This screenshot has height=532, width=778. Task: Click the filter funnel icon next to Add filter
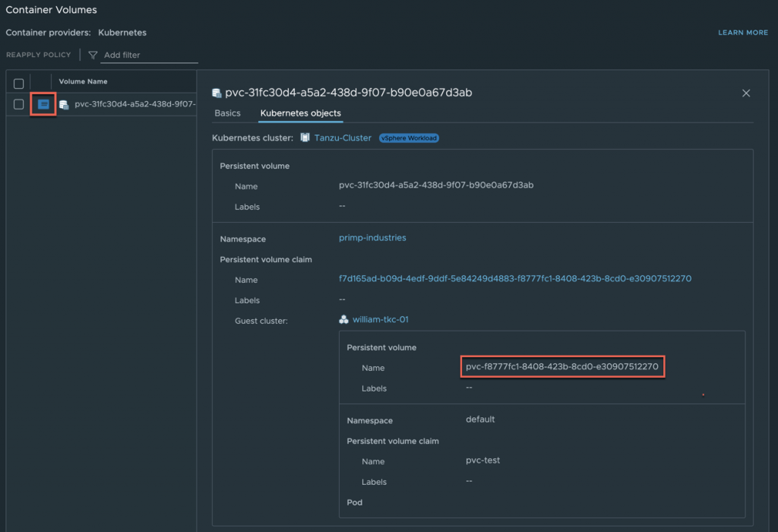coord(92,55)
